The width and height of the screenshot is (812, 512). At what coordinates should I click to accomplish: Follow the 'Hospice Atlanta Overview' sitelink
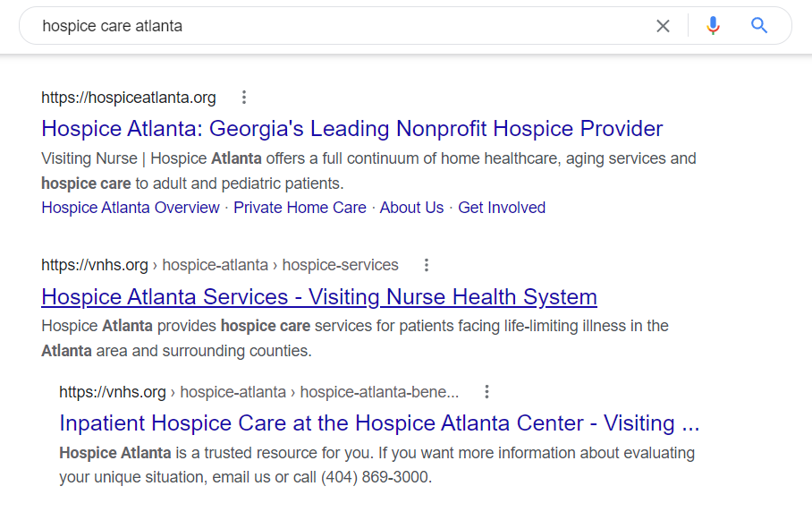click(x=131, y=208)
